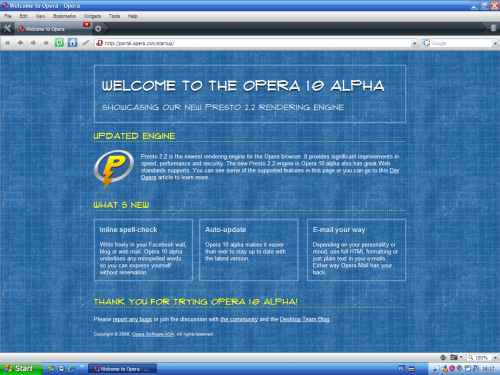Expand the zoom percentage dropdown
This screenshot has height=375, width=500.
click(x=495, y=357)
